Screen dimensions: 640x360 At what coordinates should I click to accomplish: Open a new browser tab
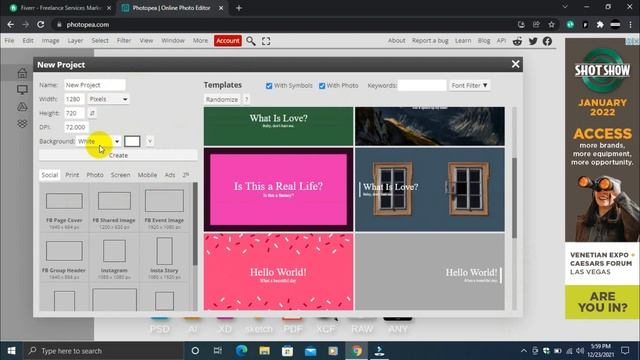coord(239,8)
